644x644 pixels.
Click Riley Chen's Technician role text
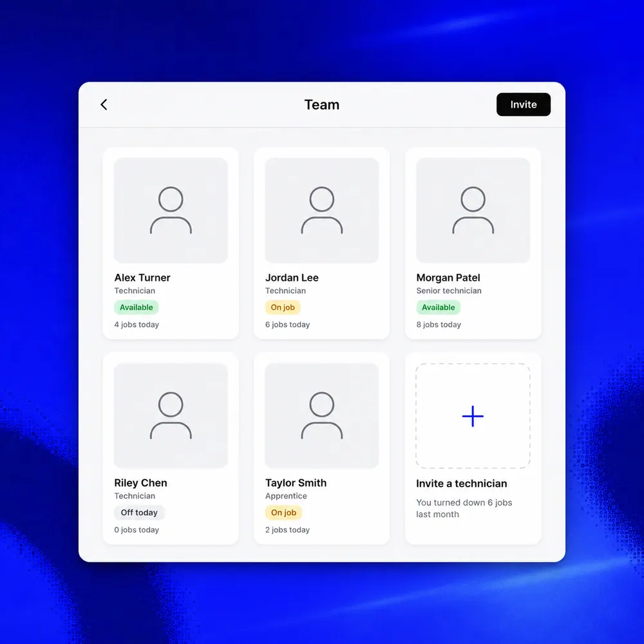135,496
